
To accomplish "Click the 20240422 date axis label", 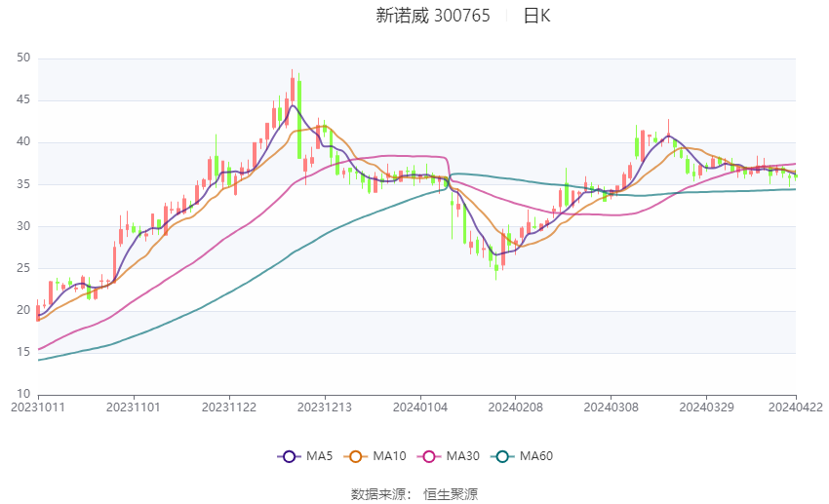I will tap(796, 407).
